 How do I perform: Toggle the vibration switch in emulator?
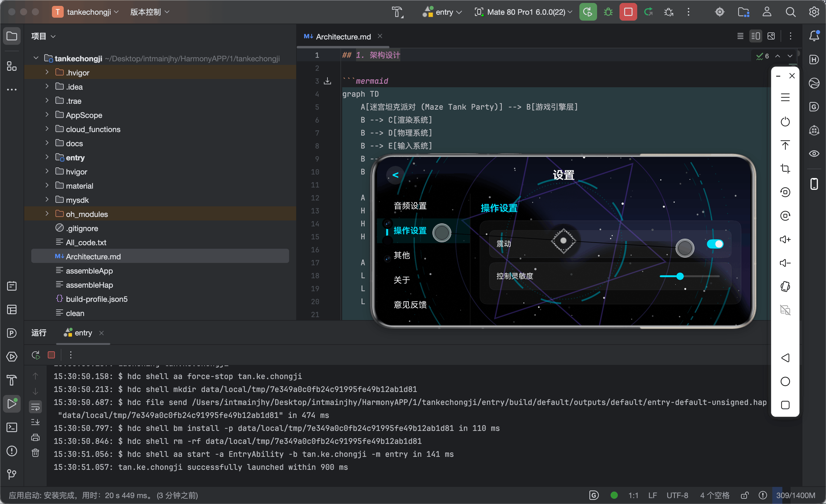click(715, 244)
